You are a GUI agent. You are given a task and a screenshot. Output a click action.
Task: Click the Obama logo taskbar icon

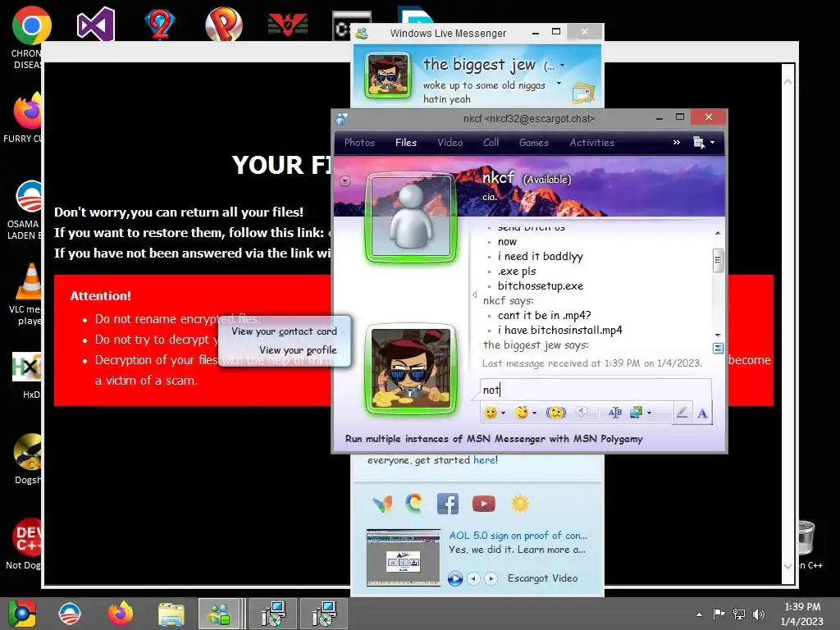pyautogui.click(x=70, y=614)
